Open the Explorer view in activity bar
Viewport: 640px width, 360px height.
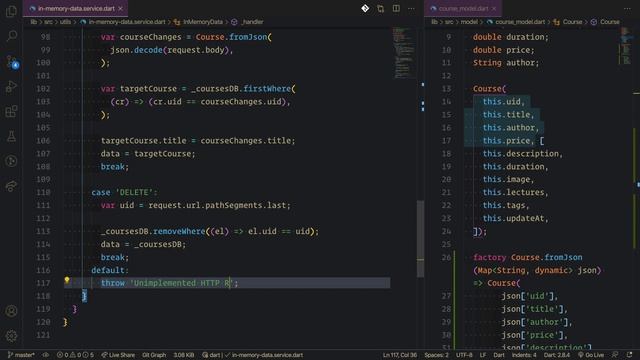(11, 11)
